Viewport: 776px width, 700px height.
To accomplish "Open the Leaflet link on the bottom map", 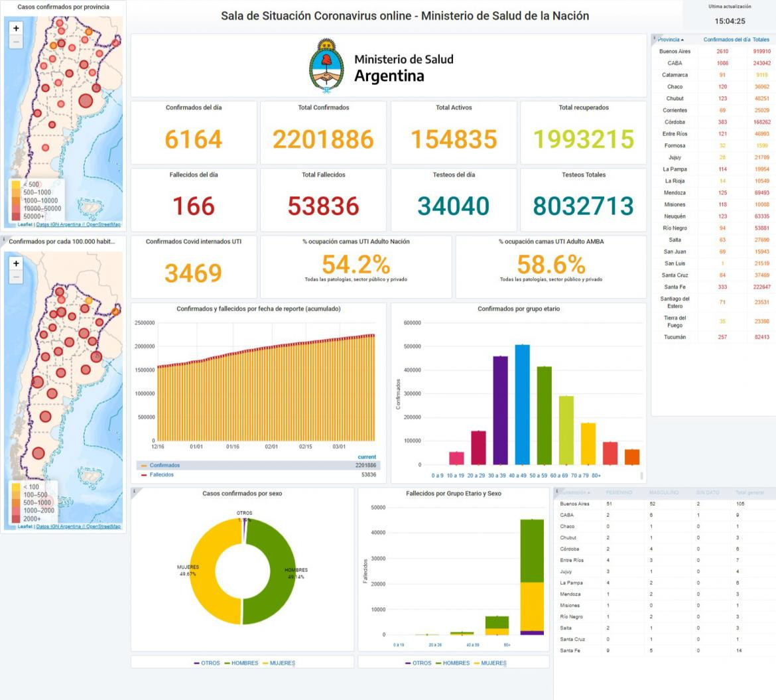I will pyautogui.click(x=25, y=527).
